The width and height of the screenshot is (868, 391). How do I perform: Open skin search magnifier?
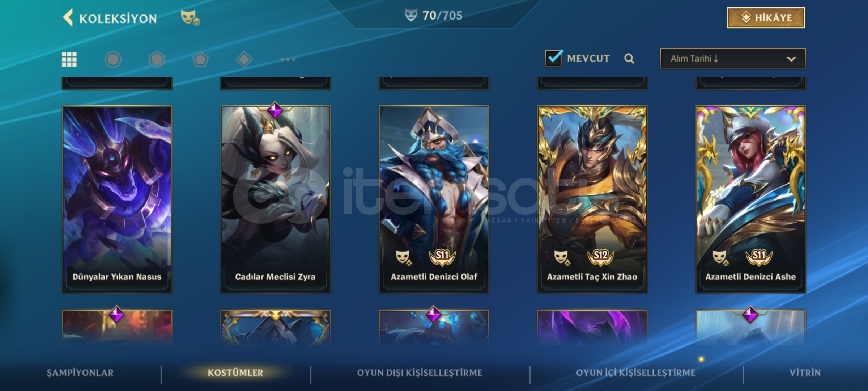click(629, 59)
